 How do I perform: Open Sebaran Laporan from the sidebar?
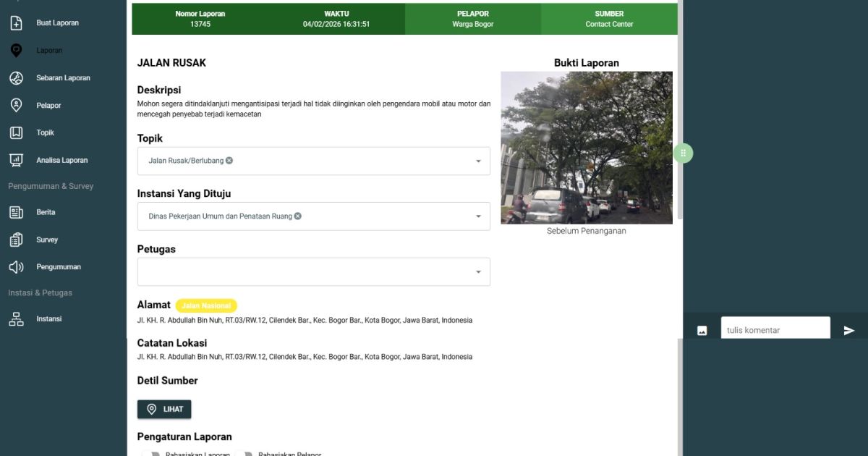pos(16,77)
